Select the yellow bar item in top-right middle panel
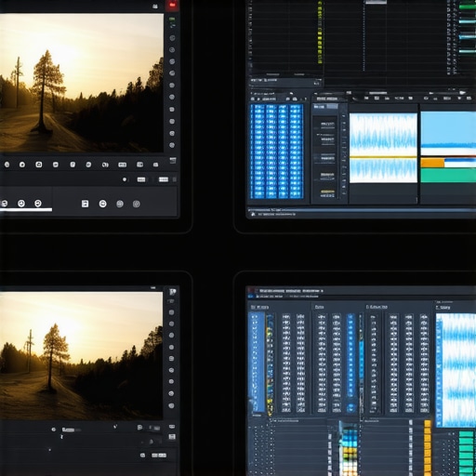Image resolution: width=476 pixels, height=476 pixels. [x=327, y=192]
